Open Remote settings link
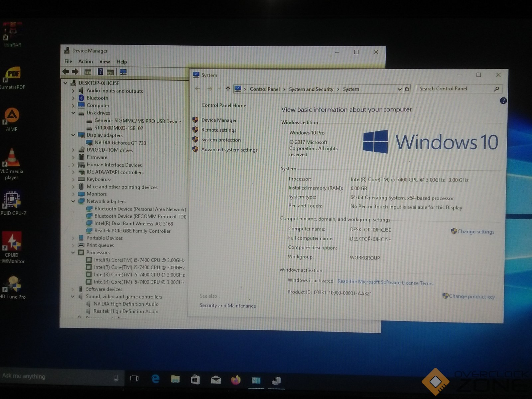 pyautogui.click(x=219, y=130)
